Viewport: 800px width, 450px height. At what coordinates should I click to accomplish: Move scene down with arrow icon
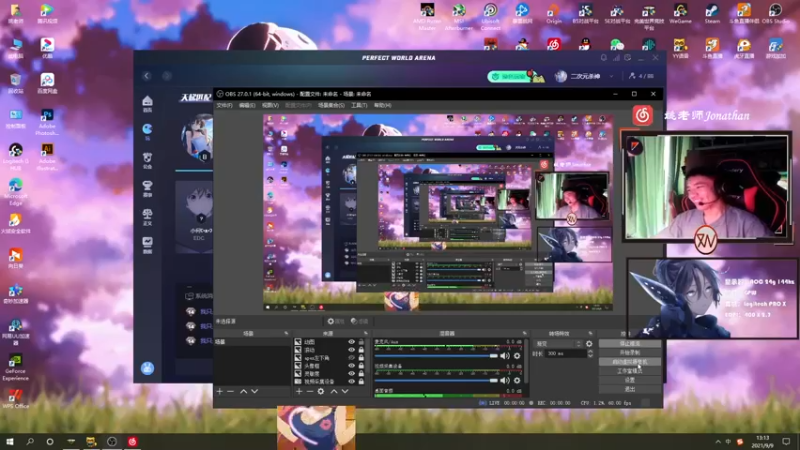tap(255, 391)
